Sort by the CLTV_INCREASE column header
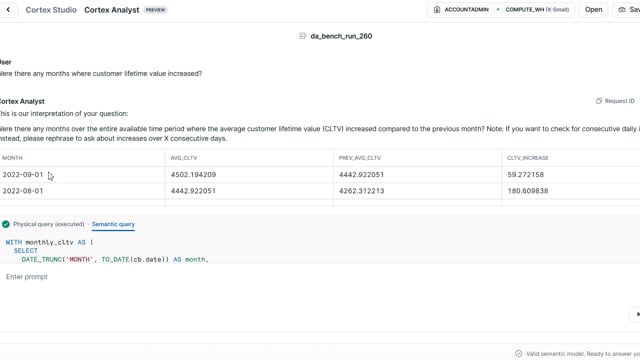This screenshot has height=360, width=640. click(x=528, y=158)
